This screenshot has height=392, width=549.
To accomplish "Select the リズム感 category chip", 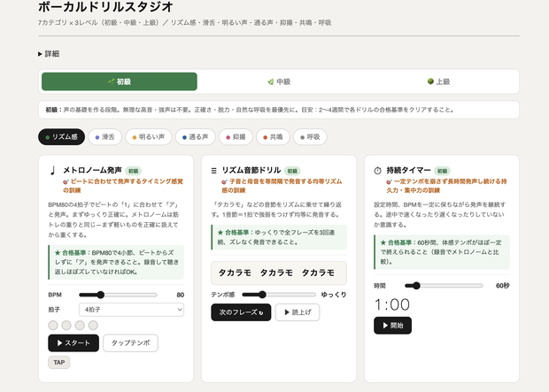I will 62,137.
